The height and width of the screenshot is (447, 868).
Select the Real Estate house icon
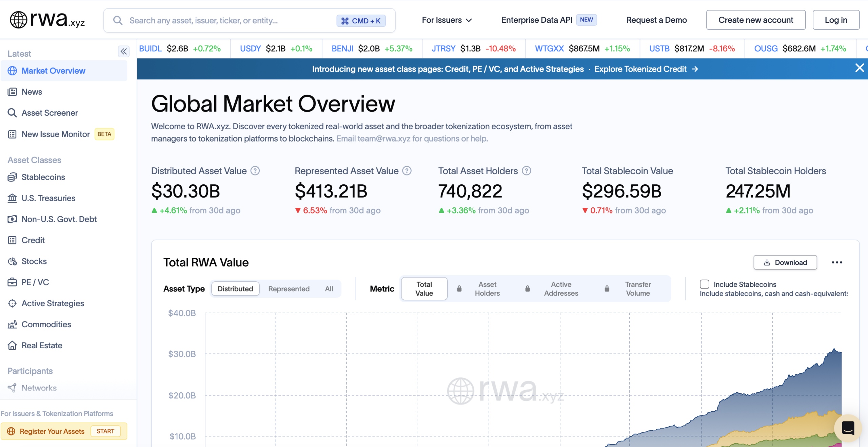tap(12, 345)
